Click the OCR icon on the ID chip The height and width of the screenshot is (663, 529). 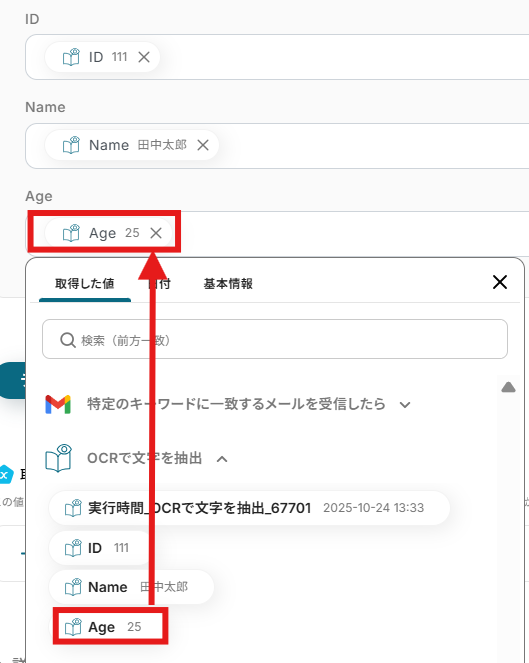71,57
